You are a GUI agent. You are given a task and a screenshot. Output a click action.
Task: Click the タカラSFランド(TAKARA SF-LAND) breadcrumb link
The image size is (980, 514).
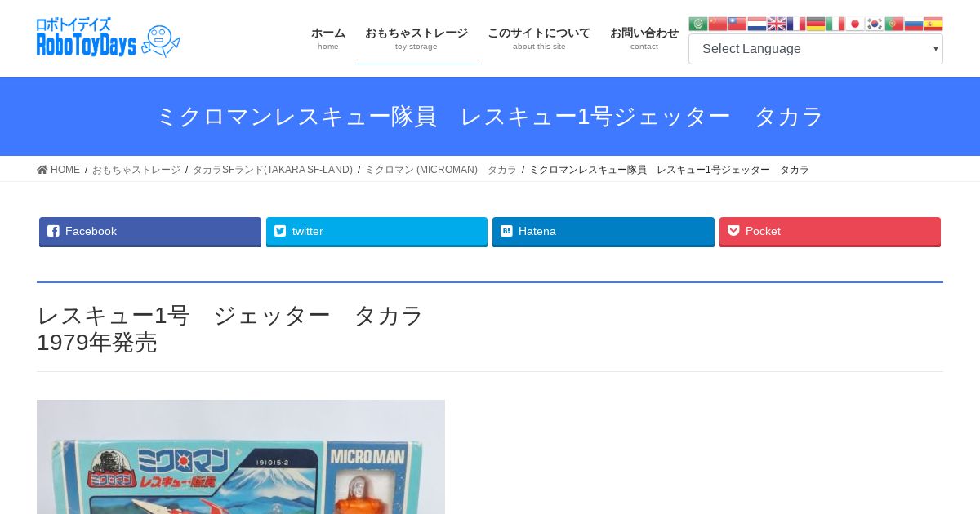(x=273, y=170)
